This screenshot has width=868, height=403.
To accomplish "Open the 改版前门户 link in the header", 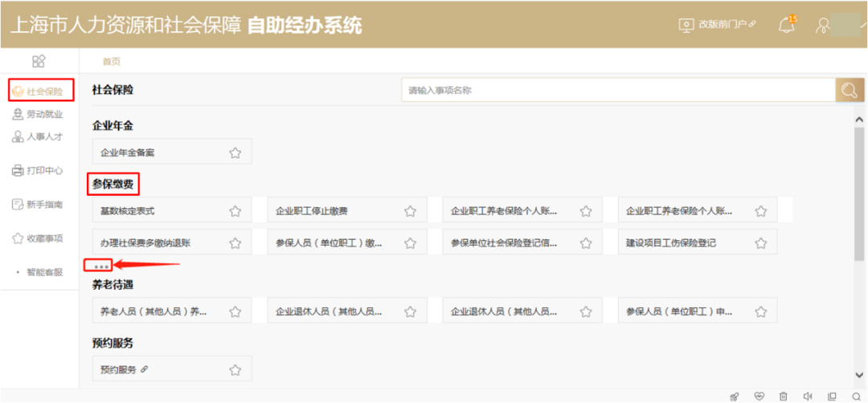I will 718,25.
